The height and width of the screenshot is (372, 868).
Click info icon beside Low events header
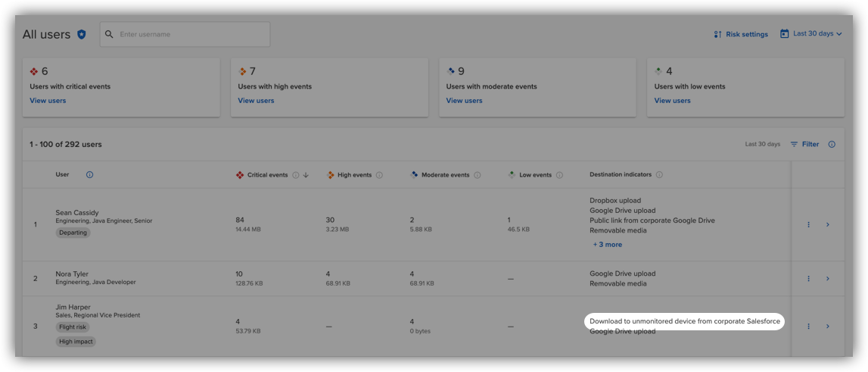tap(559, 175)
